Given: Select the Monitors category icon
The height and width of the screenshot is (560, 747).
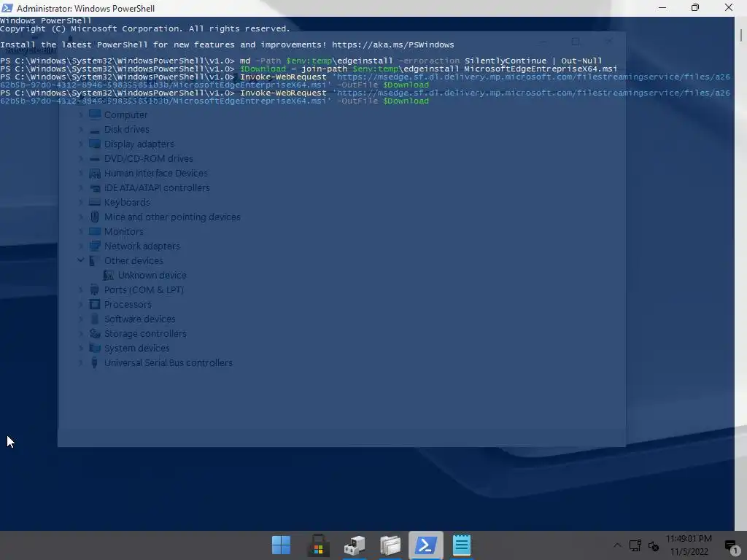Looking at the screenshot, I should 95,231.
